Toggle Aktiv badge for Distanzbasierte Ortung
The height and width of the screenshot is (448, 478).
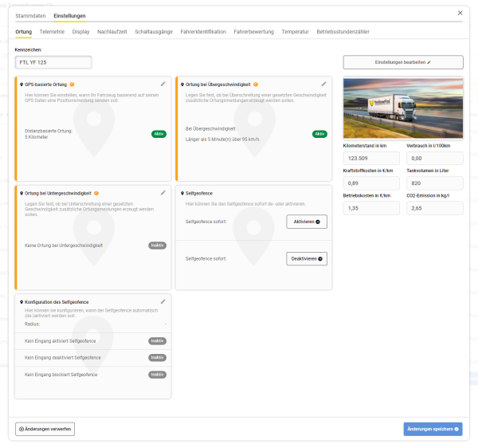tap(159, 135)
